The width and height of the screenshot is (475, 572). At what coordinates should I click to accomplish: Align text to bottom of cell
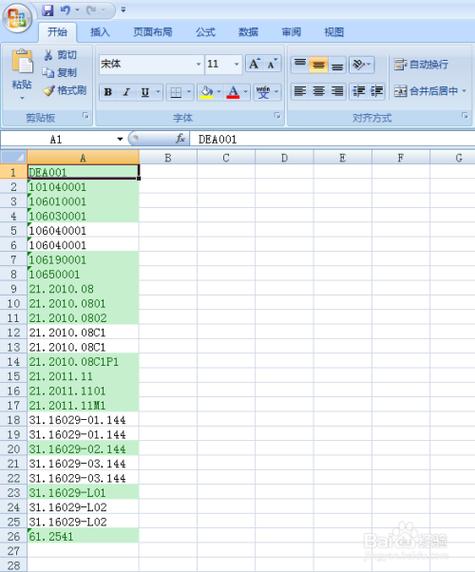337,65
